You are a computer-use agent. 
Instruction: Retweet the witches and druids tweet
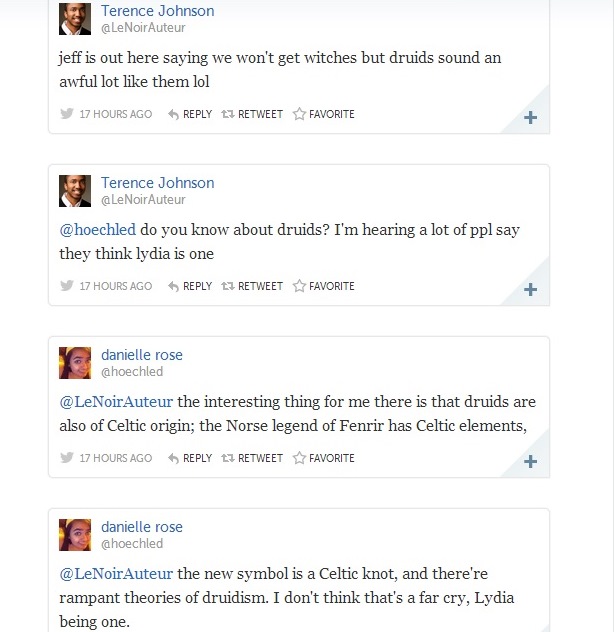point(252,114)
